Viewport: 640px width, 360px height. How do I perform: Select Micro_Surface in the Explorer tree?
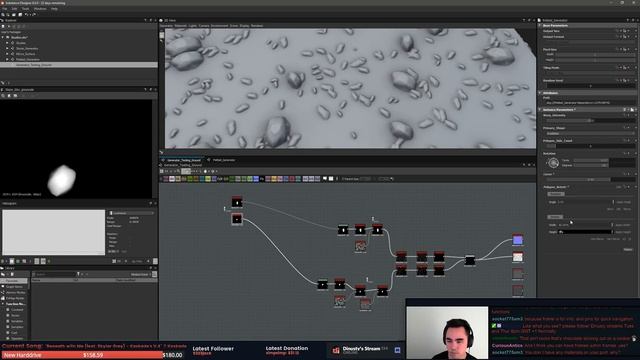click(x=25, y=54)
